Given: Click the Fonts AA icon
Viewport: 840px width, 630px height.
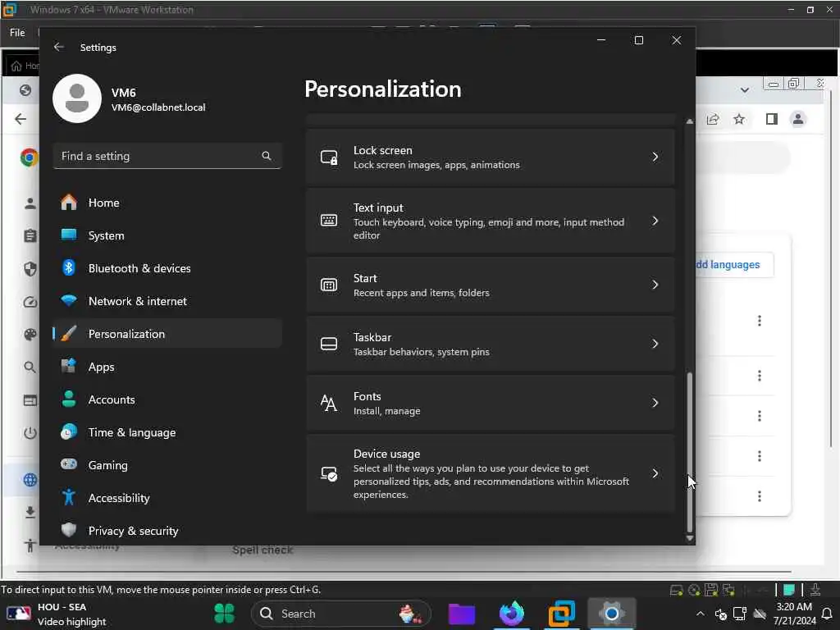Looking at the screenshot, I should point(329,403).
